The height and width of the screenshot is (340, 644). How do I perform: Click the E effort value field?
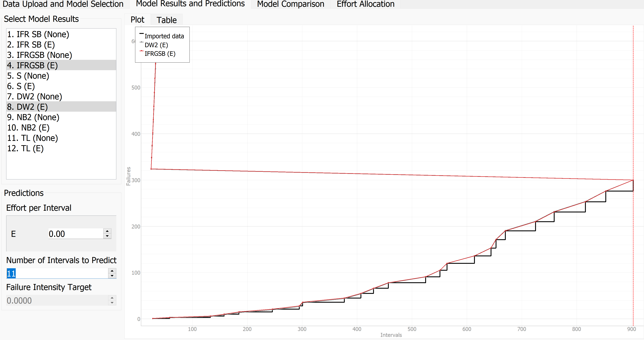75,234
